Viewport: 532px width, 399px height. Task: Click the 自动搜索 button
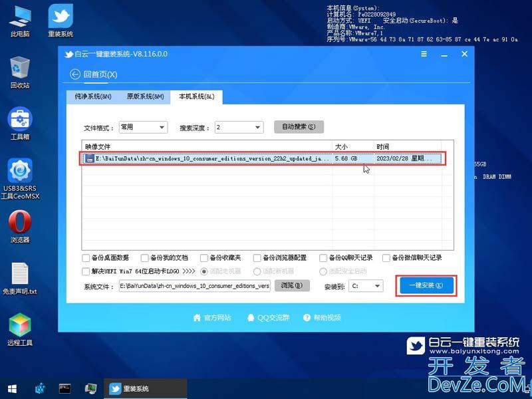[299, 127]
